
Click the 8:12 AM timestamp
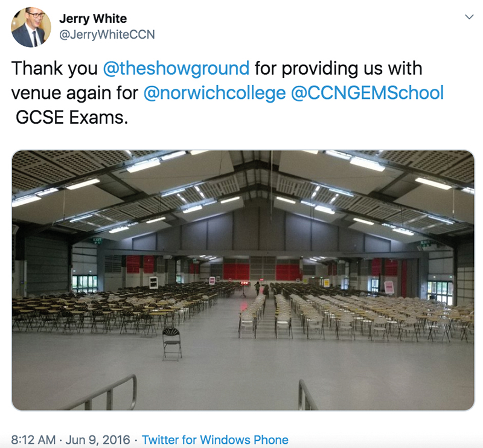pyautogui.click(x=33, y=440)
